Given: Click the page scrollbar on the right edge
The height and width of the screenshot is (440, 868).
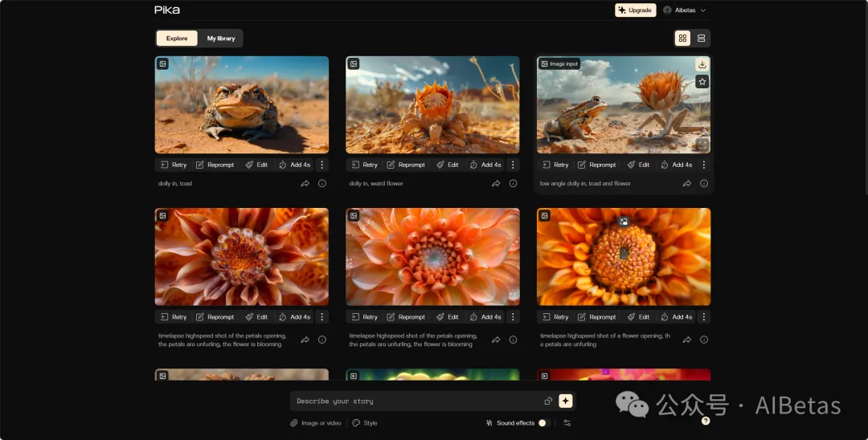Looking at the screenshot, I should 866,96.
